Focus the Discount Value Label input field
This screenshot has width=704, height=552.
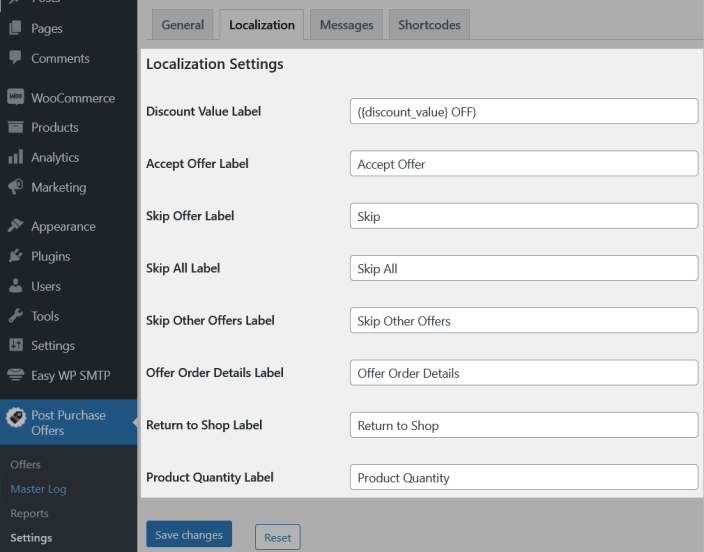(523, 111)
